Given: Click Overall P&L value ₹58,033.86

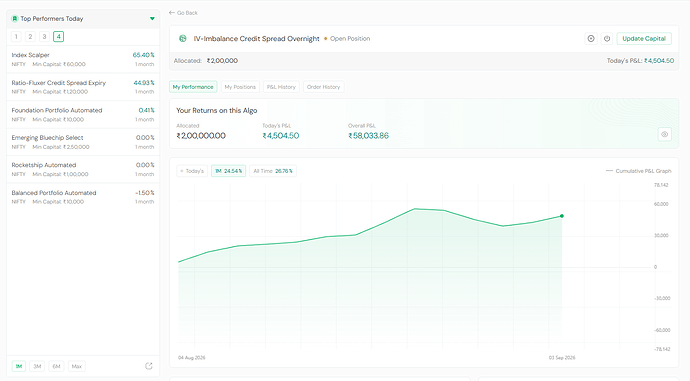Looking at the screenshot, I should [x=368, y=136].
